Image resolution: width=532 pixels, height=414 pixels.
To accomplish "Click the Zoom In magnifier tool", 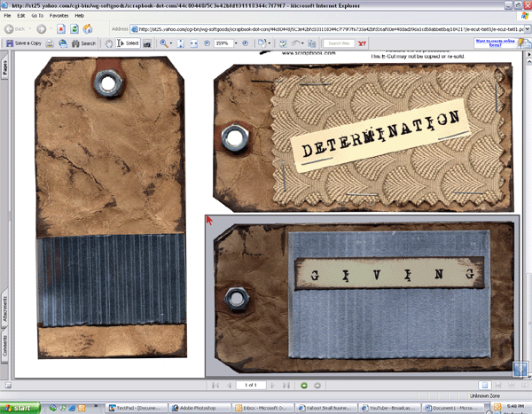I will tap(165, 43).
